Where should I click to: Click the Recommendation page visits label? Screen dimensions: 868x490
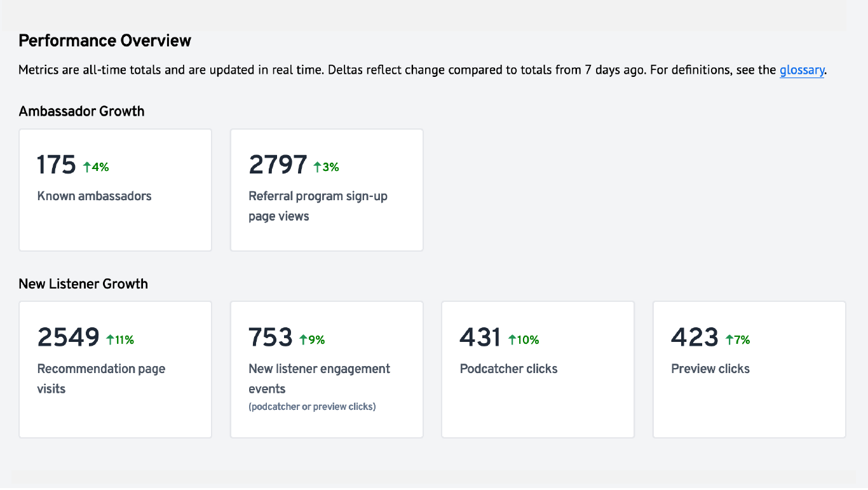click(x=101, y=378)
